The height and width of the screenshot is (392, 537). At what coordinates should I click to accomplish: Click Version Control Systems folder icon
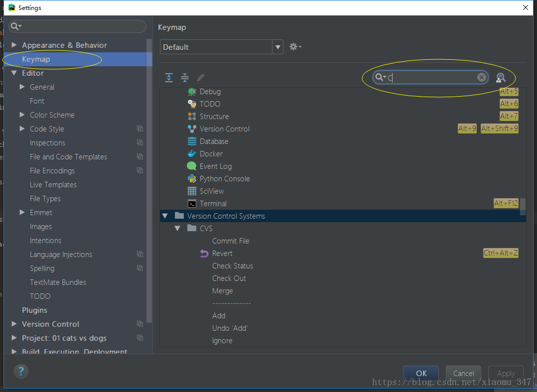point(179,216)
